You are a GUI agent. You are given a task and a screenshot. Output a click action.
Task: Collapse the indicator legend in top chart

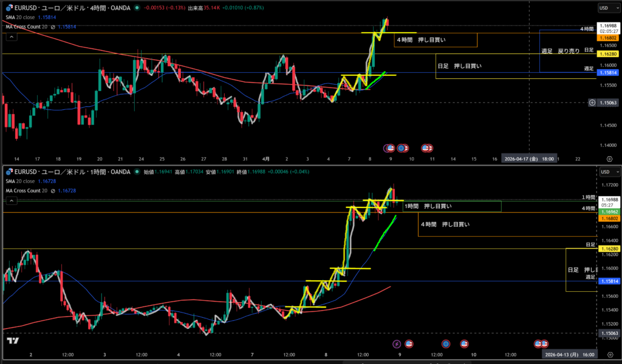(12, 36)
